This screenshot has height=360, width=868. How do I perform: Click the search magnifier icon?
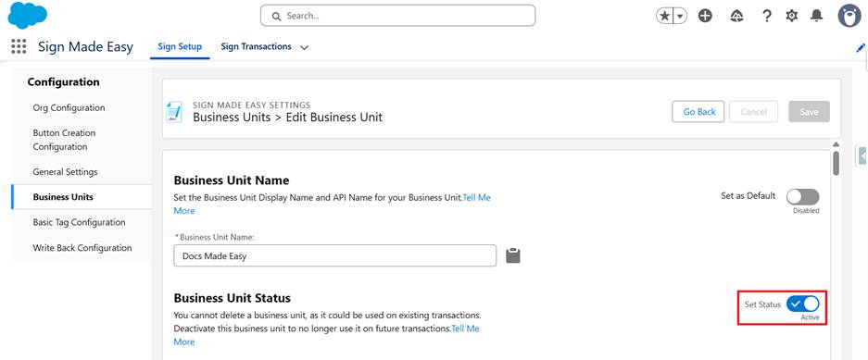coord(276,17)
